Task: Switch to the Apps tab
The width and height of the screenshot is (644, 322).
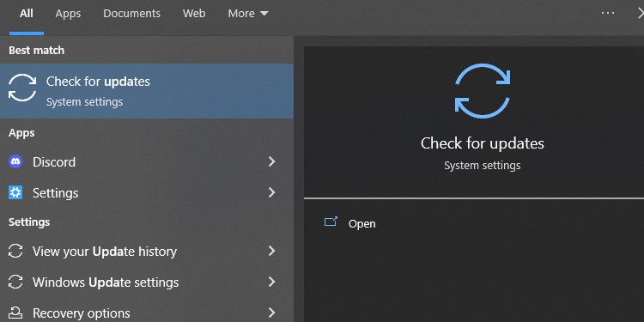Action: coord(68,14)
